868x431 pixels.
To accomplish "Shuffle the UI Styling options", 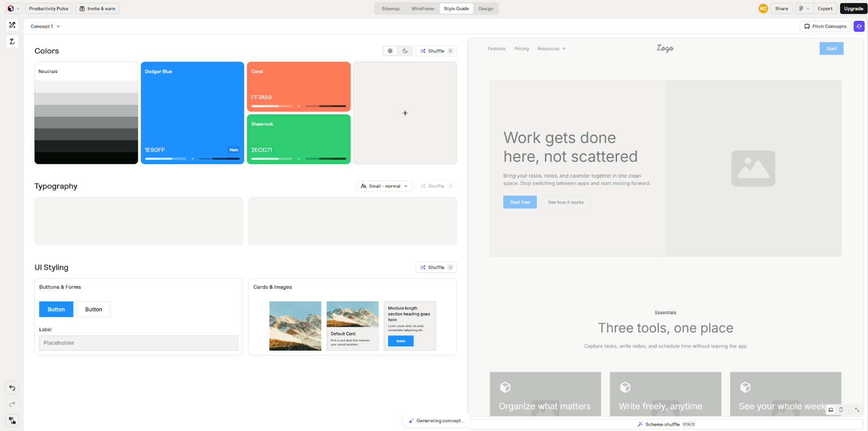I will (x=436, y=267).
